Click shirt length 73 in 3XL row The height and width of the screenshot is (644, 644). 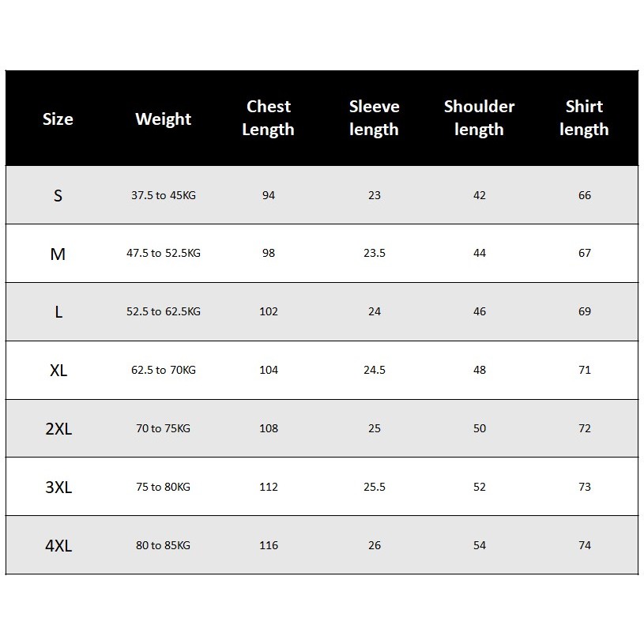585,487
